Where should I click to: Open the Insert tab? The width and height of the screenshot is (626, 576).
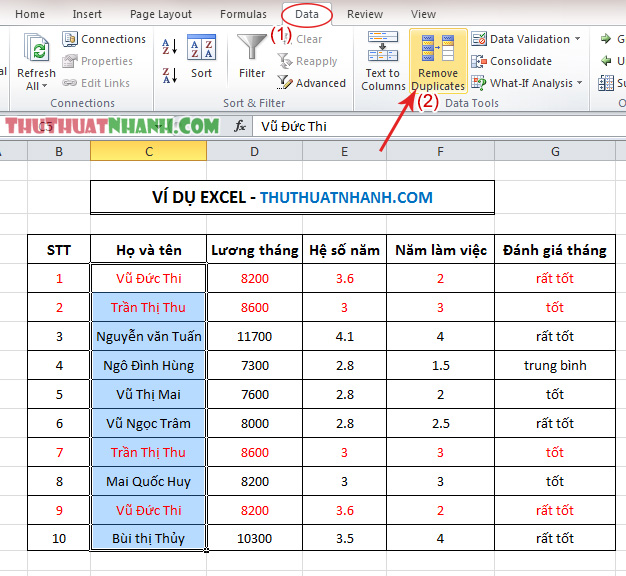[x=87, y=14]
